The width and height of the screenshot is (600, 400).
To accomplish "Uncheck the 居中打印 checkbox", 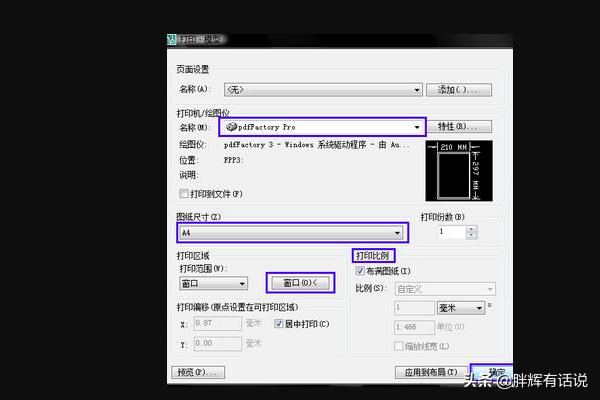I will (279, 324).
